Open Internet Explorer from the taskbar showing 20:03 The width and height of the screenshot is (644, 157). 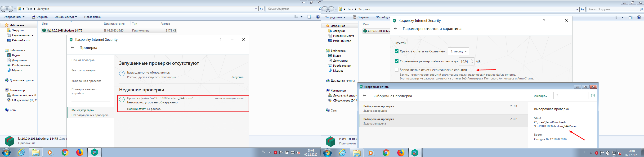[21, 152]
